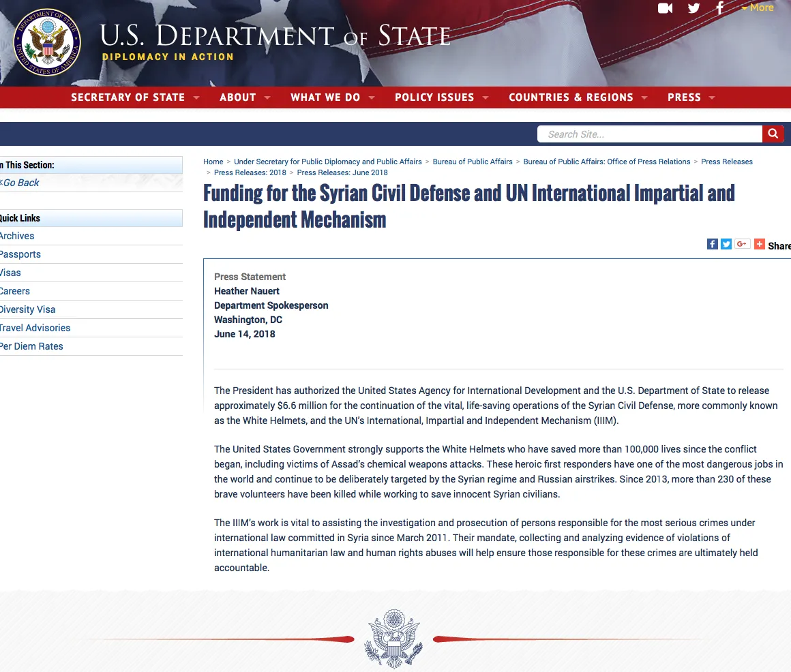This screenshot has width=791, height=672.
Task: Open Office of Press Relations breadcrumb link
Action: coord(607,162)
